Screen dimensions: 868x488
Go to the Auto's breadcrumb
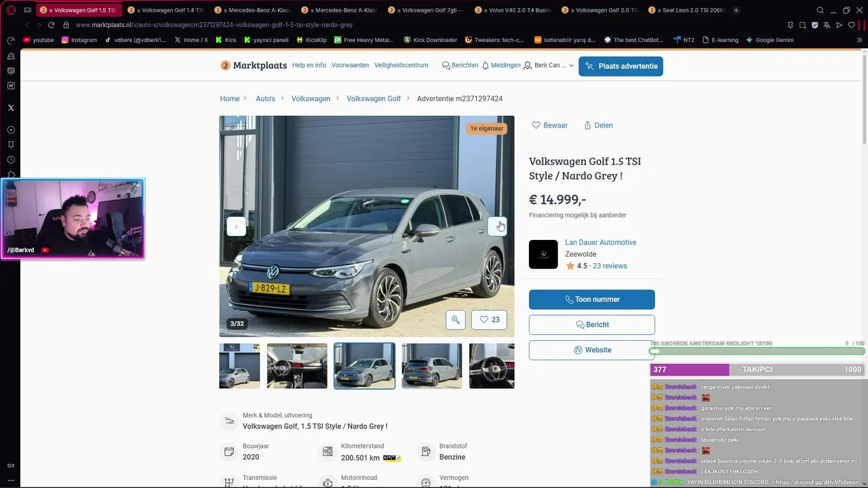(265, 99)
